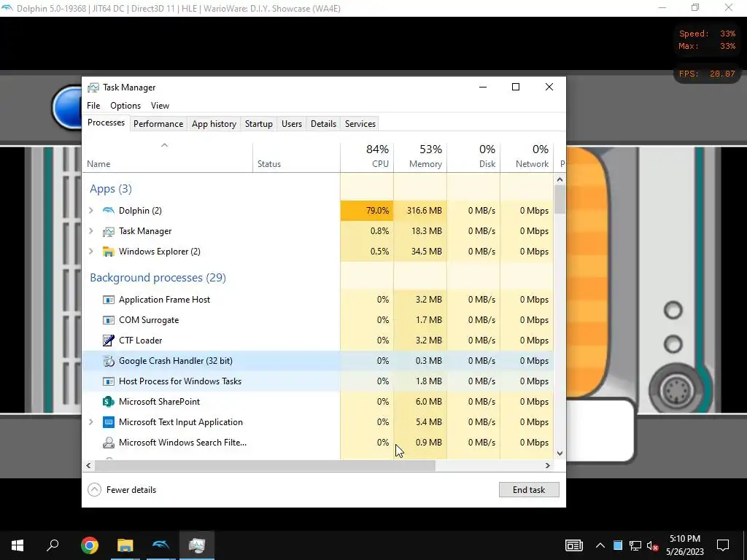Switch to the Users tab
747x560 pixels.
(x=292, y=124)
